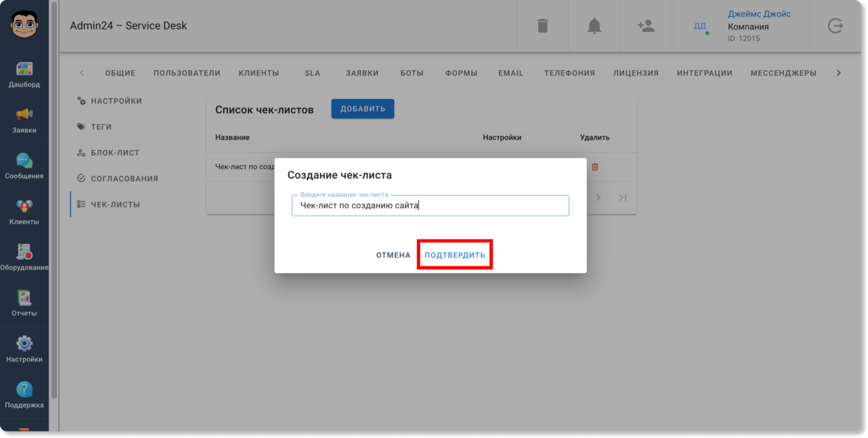The width and height of the screenshot is (868, 438).
Task: Open Сообщения from the sidebar
Action: tap(24, 165)
